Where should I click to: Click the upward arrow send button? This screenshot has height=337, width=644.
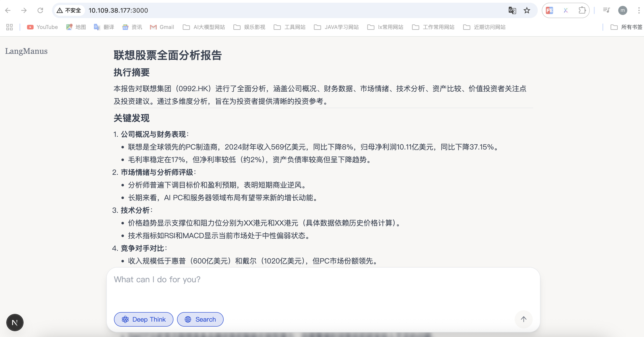(x=523, y=319)
